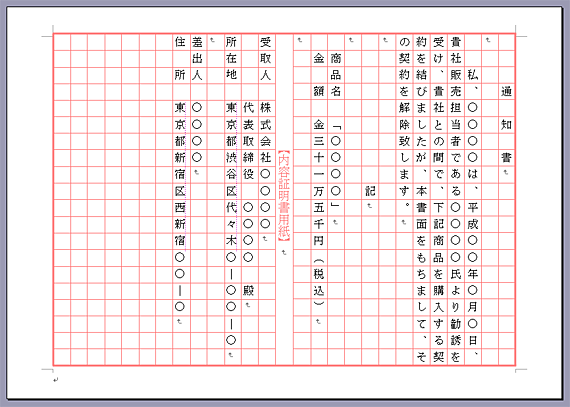
Task: Click the 殿 character
Action: [248, 290]
